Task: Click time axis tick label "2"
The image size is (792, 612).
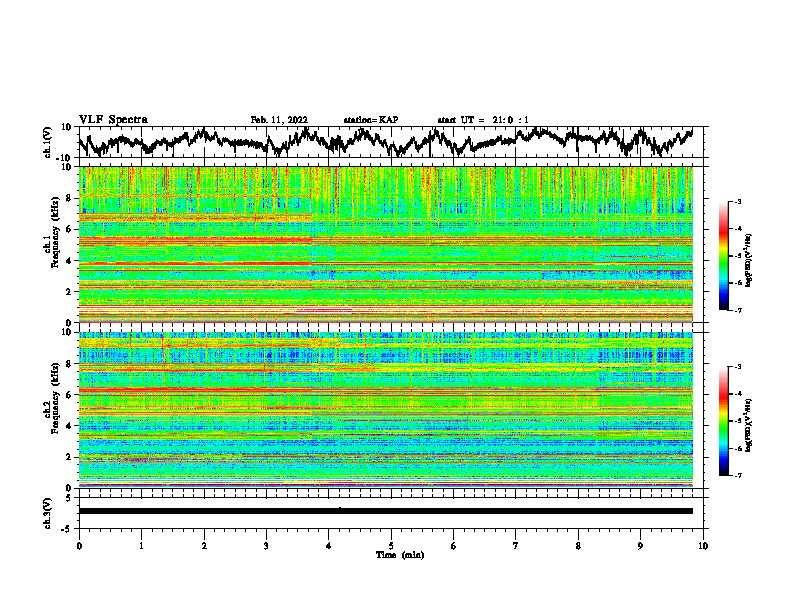Action: coord(204,546)
